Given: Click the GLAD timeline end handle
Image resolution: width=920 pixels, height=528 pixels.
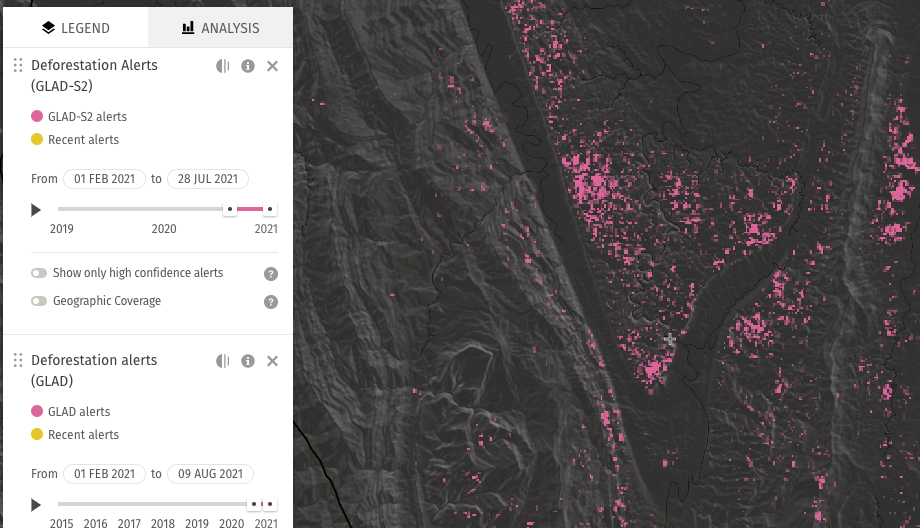Looking at the screenshot, I should click(x=270, y=504).
